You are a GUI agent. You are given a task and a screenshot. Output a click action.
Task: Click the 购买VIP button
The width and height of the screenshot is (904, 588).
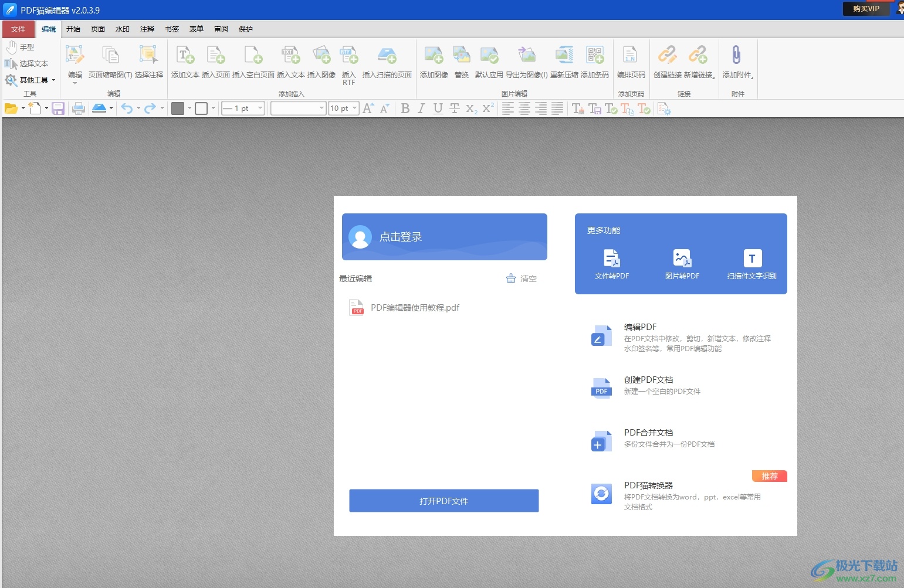[x=866, y=9]
